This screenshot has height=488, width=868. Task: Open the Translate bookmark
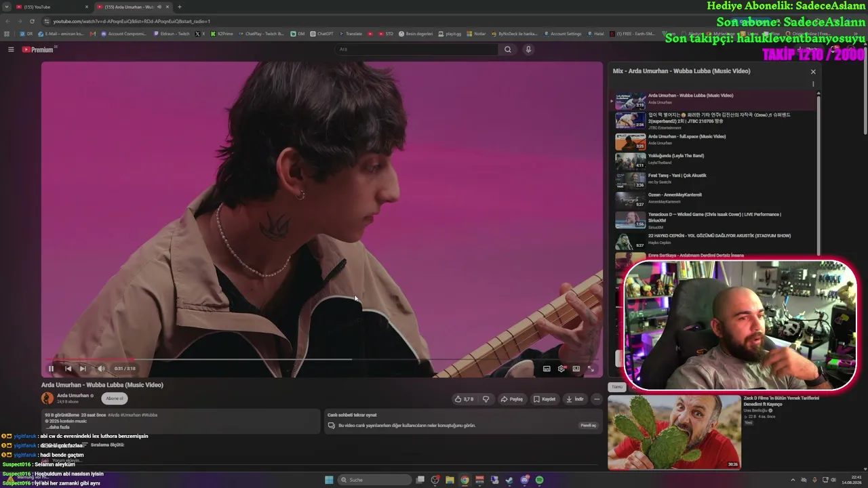[350, 33]
